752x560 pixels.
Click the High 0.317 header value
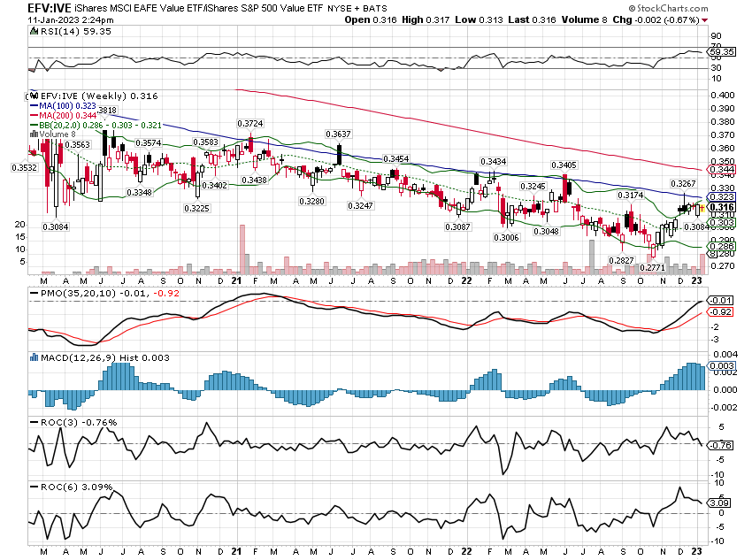click(x=426, y=19)
